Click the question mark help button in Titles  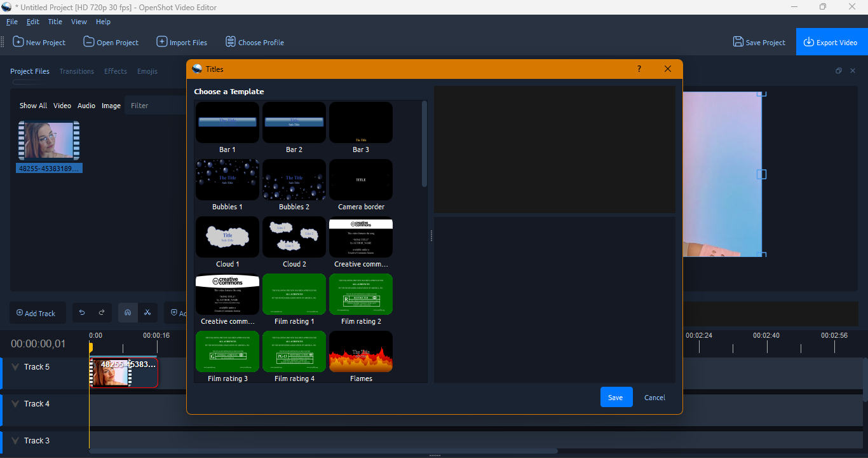point(639,69)
